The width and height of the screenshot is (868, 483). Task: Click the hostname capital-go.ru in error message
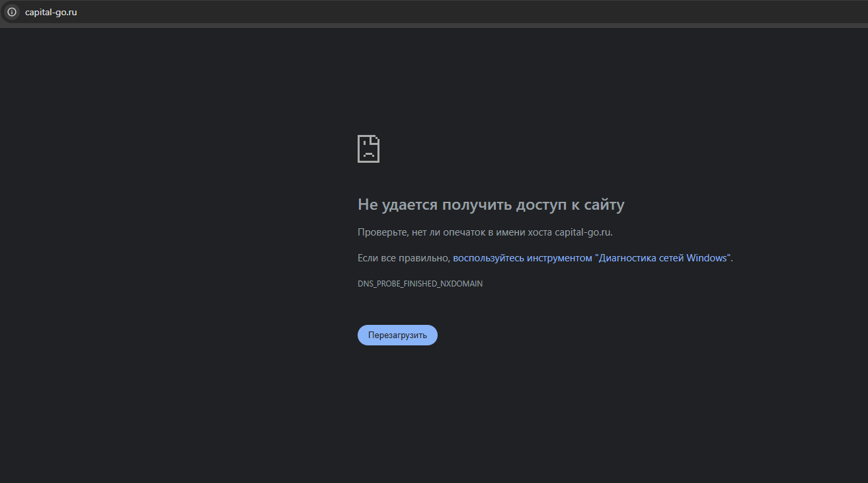coord(583,232)
